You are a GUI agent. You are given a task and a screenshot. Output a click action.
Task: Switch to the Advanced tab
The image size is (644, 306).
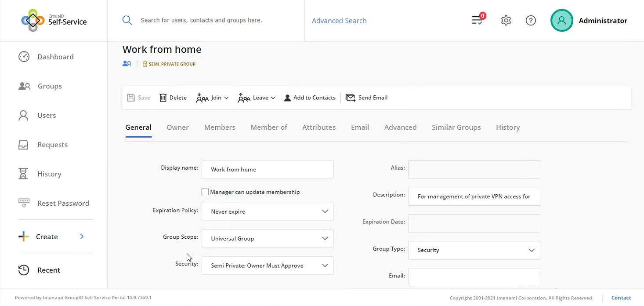[x=400, y=127]
